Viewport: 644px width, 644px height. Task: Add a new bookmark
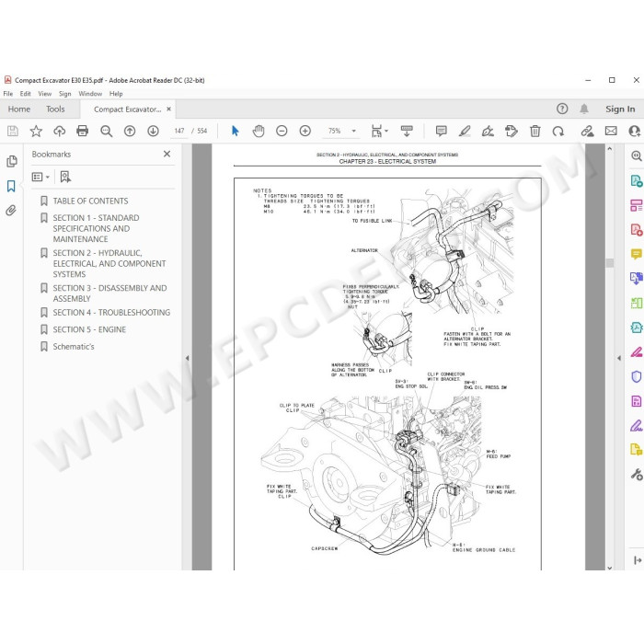[65, 177]
